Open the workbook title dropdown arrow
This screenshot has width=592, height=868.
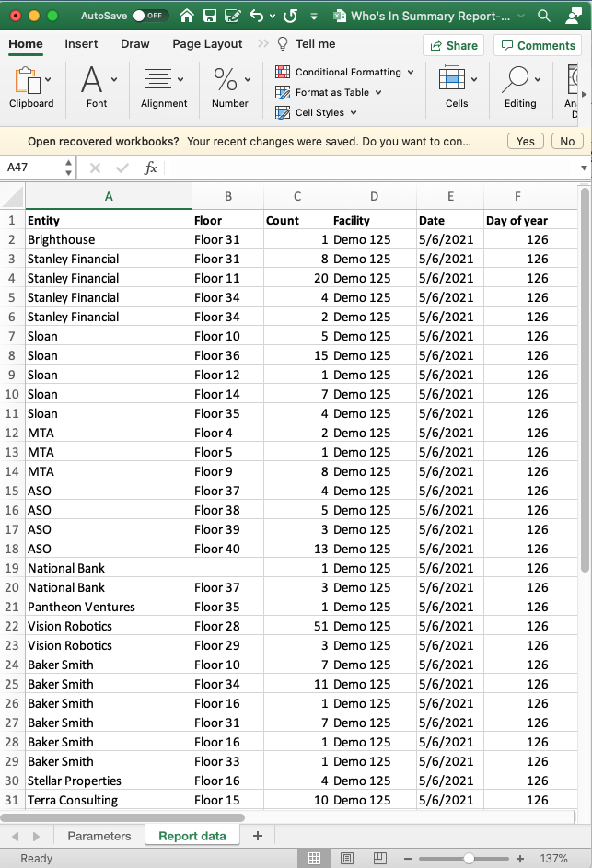[521, 16]
